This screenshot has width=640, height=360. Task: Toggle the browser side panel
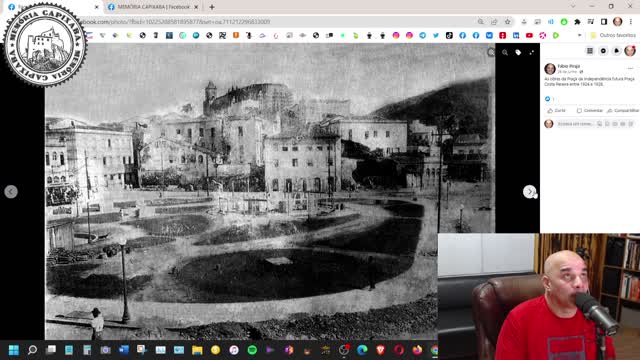click(x=604, y=22)
